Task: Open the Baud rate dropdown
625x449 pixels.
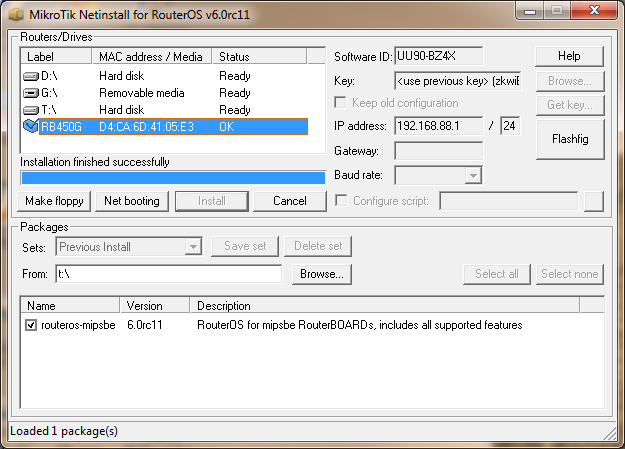Action: coord(473,175)
